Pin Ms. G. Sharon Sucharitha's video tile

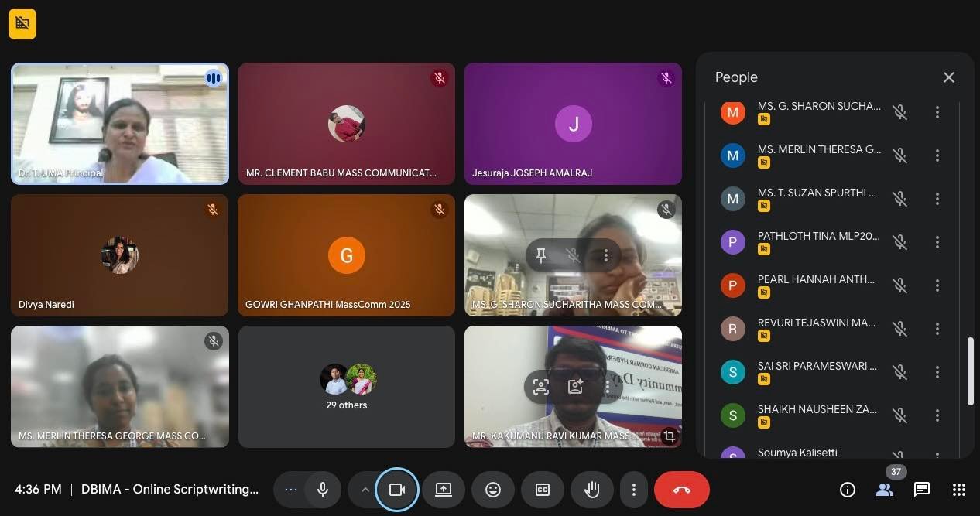click(x=541, y=255)
